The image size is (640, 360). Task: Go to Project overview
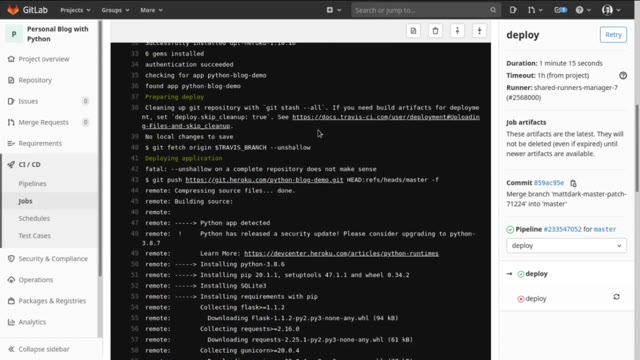point(44,59)
